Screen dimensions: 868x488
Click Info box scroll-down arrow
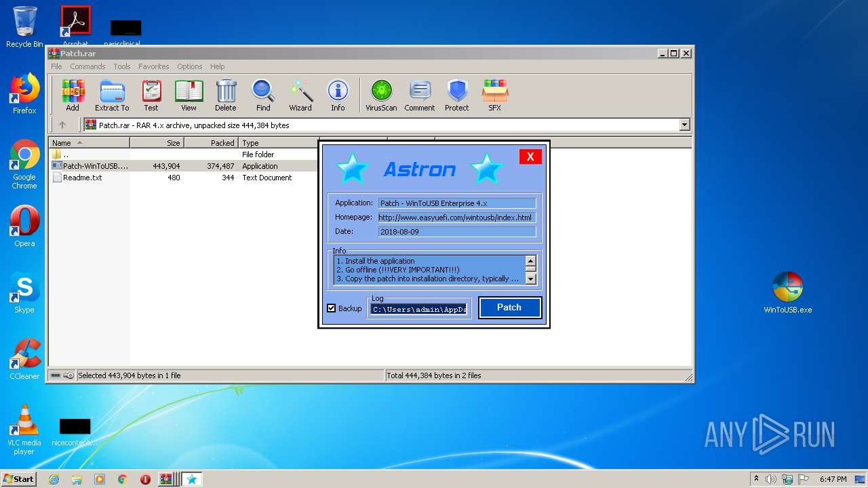coord(530,279)
